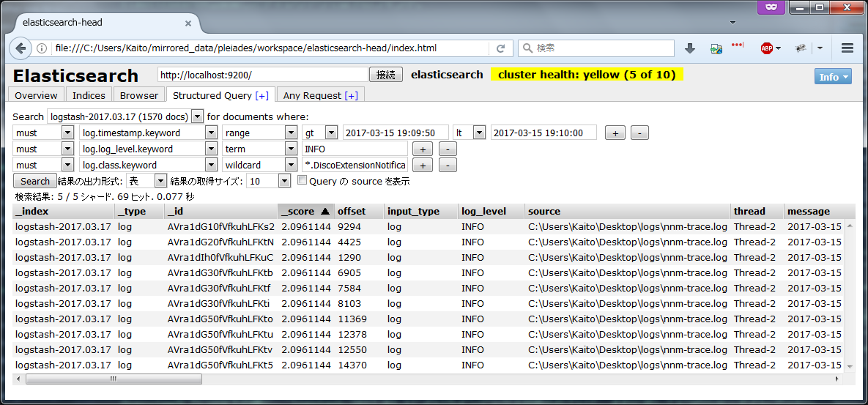Open the Info menu button

click(833, 77)
